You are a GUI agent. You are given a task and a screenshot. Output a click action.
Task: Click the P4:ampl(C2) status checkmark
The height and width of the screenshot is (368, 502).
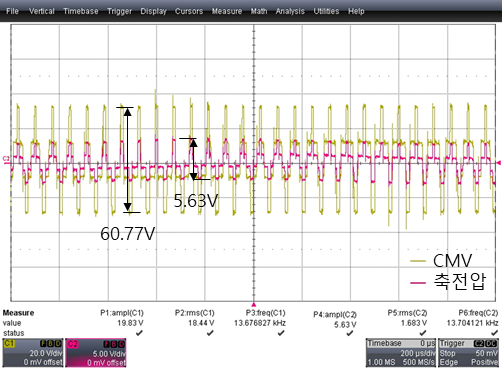tap(350, 333)
